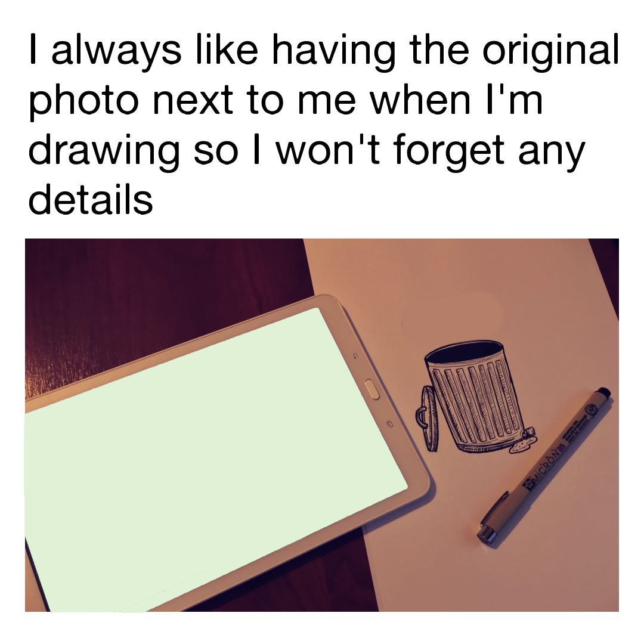Viewport: 644px width, 644px height.
Task: Tap the tablet's oval home button
Action: click(372, 389)
